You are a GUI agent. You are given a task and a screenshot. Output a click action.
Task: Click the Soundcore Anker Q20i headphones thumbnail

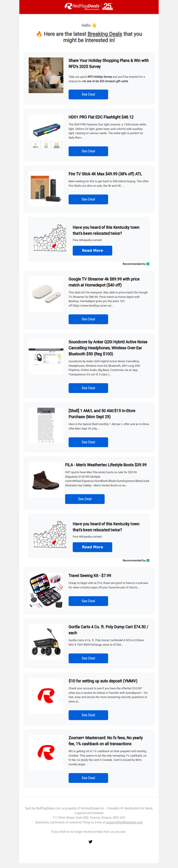46,356
